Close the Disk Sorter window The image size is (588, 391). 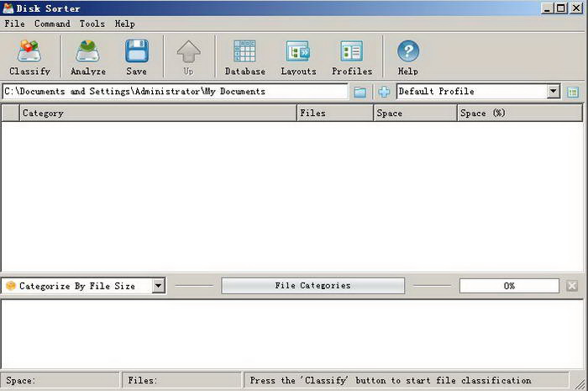[x=576, y=8]
